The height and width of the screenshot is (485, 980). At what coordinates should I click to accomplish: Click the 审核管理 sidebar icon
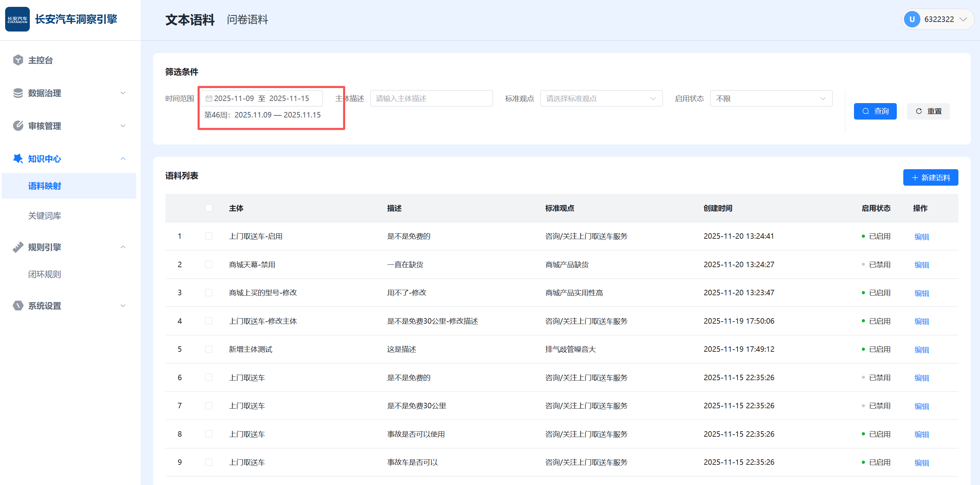18,126
